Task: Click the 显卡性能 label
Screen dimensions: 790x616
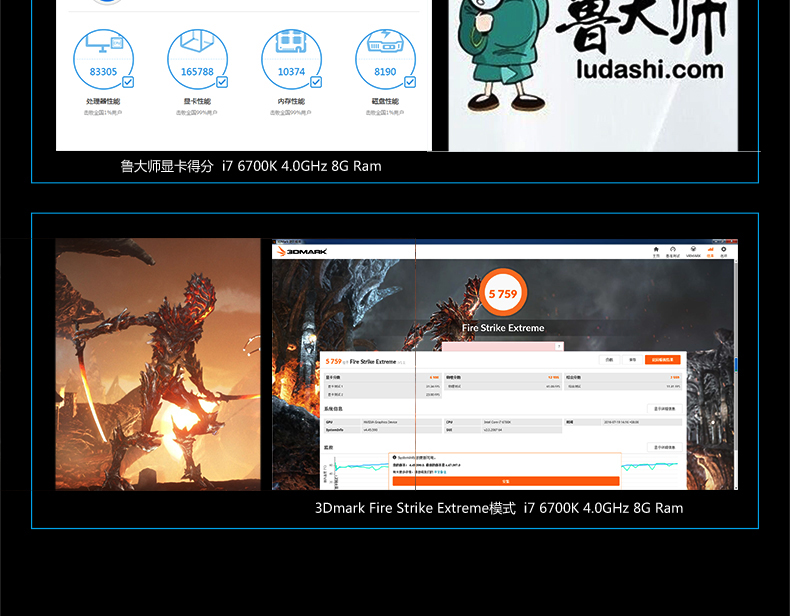Action: pyautogui.click(x=198, y=101)
